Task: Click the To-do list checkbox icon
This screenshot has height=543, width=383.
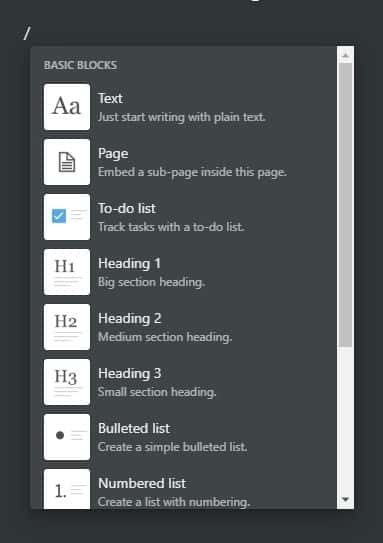Action: point(67,217)
